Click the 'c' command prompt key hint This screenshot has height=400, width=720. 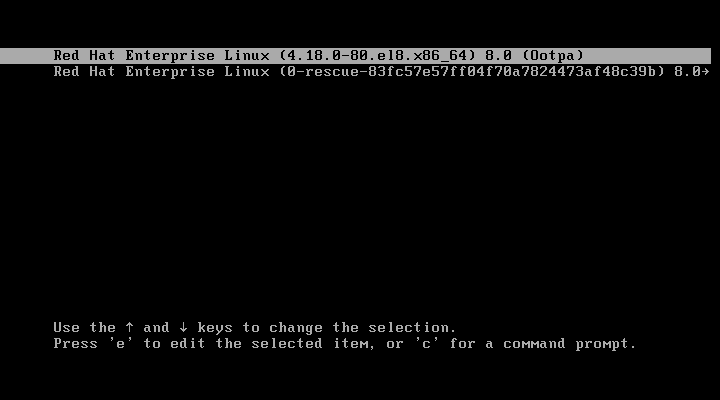click(427, 344)
